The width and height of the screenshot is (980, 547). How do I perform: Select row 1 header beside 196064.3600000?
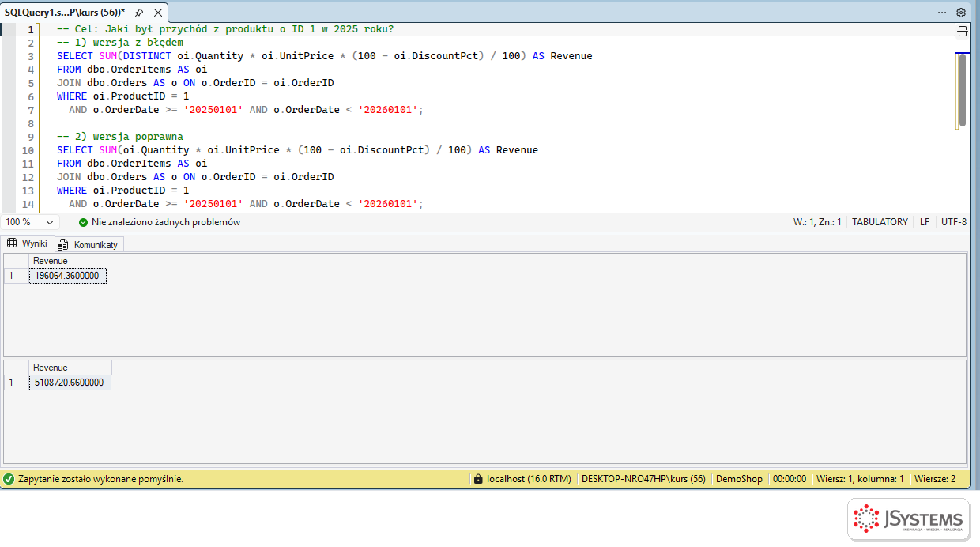(17, 276)
